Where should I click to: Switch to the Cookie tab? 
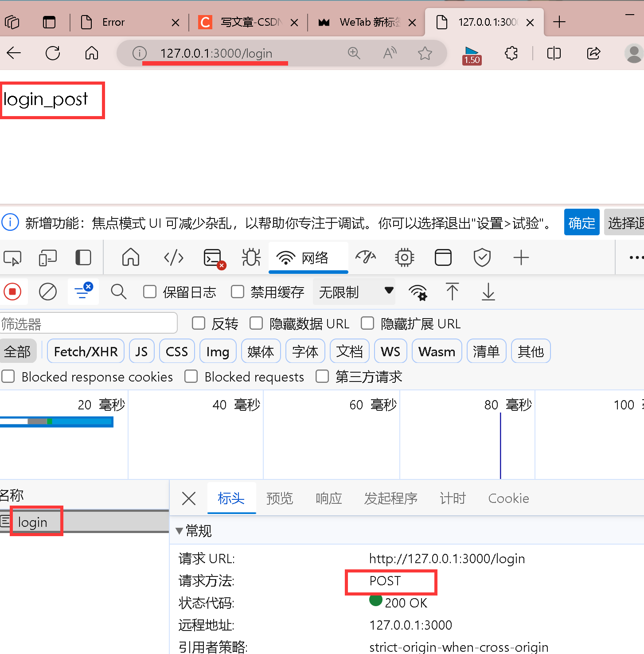(509, 498)
